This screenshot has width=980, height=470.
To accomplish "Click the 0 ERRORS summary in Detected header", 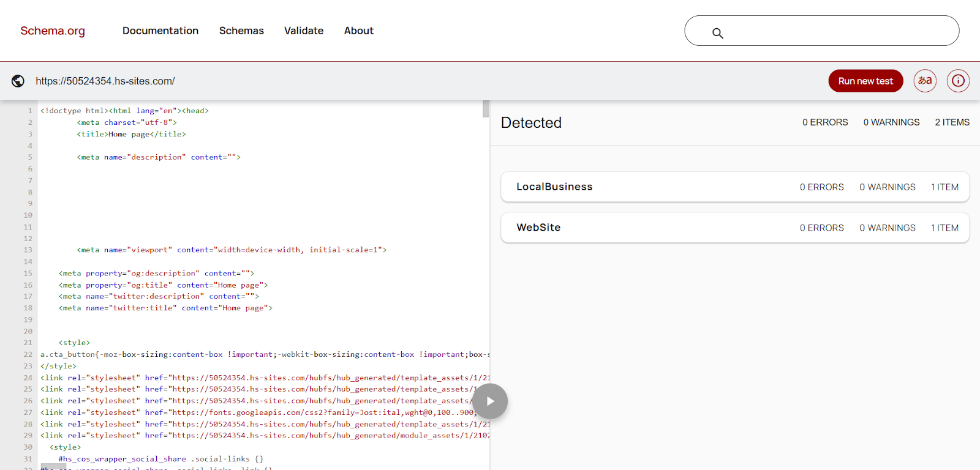I will tap(825, 122).
